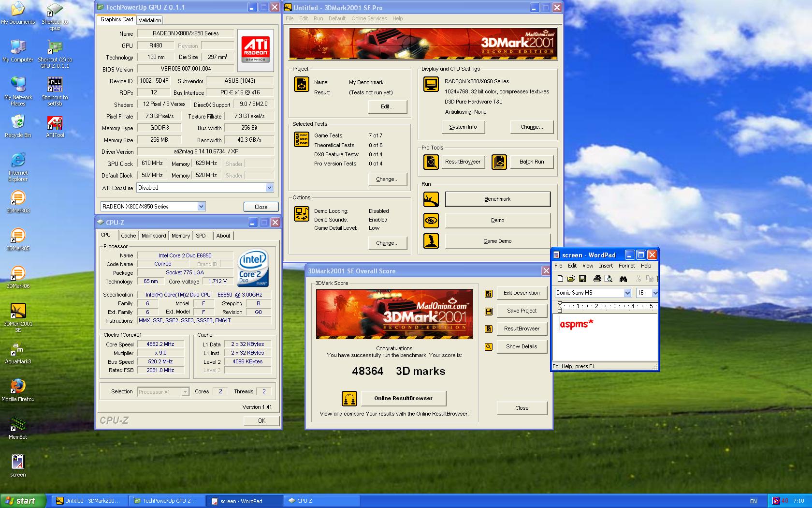Click the Online ResultBrowser icon in score window
Image resolution: width=812 pixels, height=508 pixels.
pyautogui.click(x=349, y=399)
